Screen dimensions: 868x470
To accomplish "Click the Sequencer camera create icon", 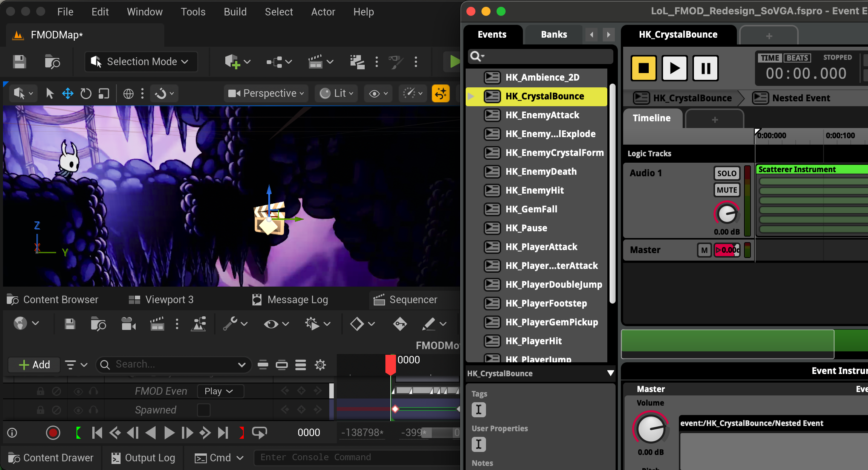I will click(x=128, y=324).
